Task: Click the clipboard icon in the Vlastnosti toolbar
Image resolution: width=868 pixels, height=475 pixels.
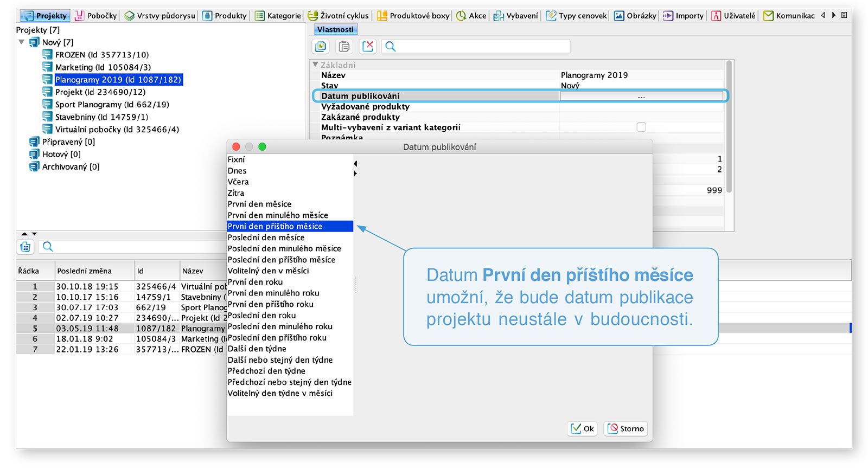Action: coord(344,47)
